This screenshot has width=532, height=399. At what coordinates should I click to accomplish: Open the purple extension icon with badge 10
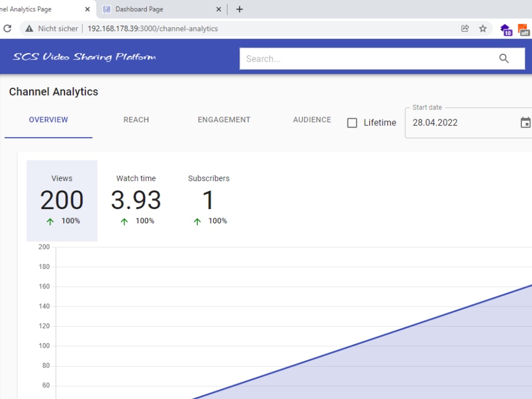(x=506, y=29)
